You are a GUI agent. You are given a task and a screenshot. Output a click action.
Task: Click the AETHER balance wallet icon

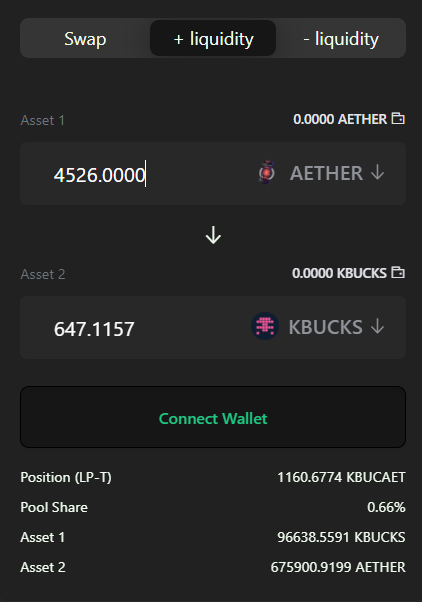tap(398, 118)
